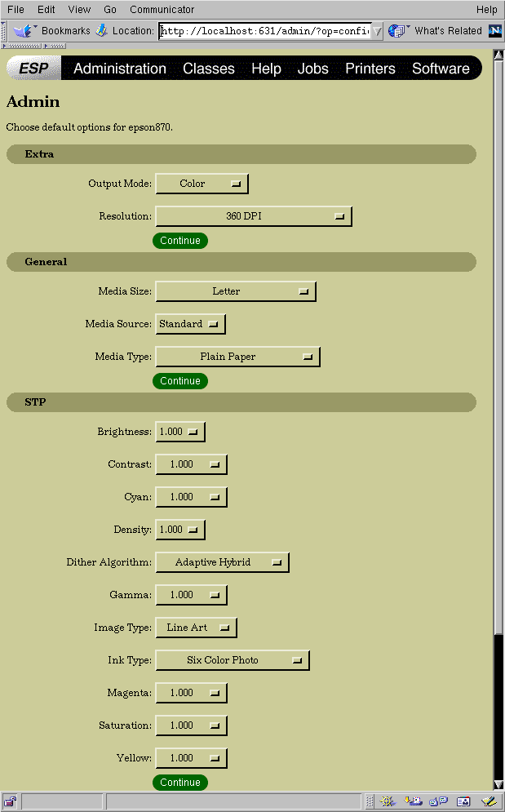Open the Composer icon in the status bar
505x812 pixels.
[x=488, y=801]
